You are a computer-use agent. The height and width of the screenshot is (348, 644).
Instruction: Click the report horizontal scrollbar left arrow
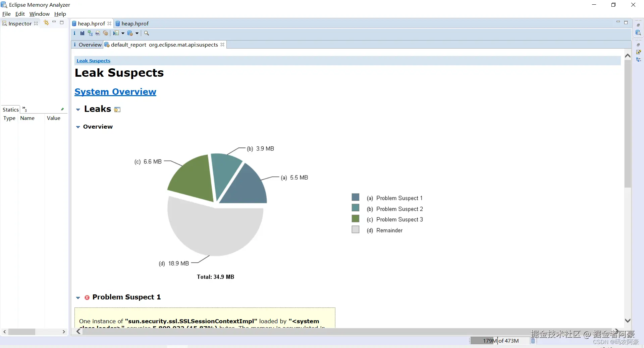(x=78, y=331)
